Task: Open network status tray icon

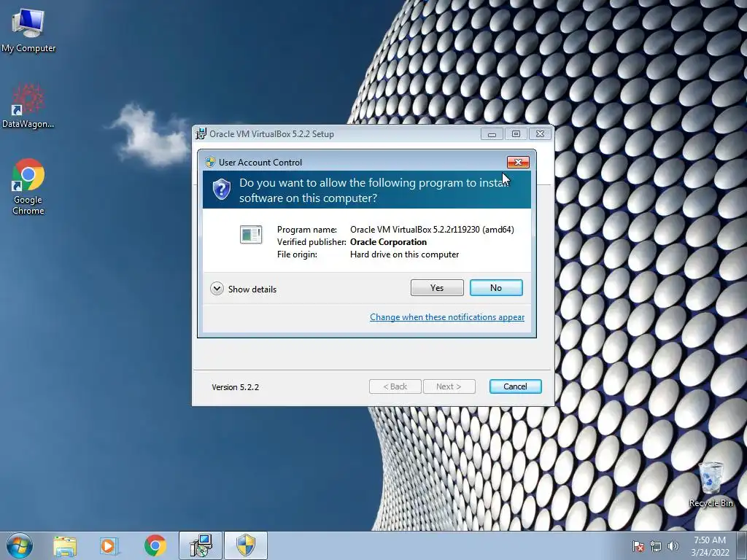Action: click(x=656, y=546)
